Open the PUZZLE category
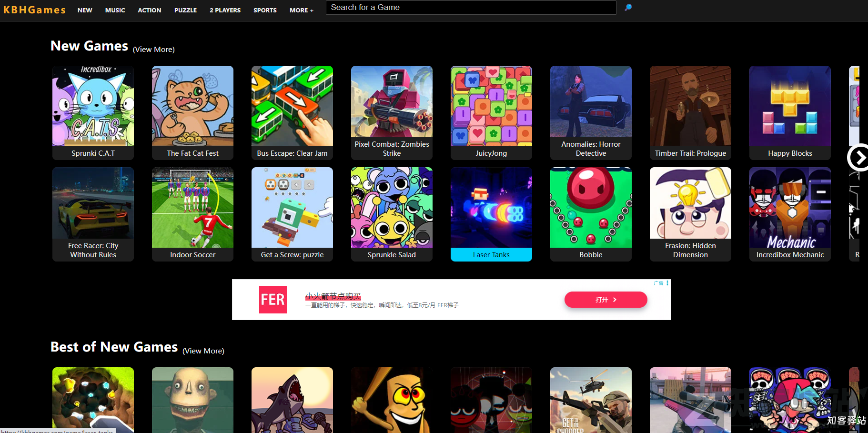Image resolution: width=868 pixels, height=433 pixels. pos(185,10)
